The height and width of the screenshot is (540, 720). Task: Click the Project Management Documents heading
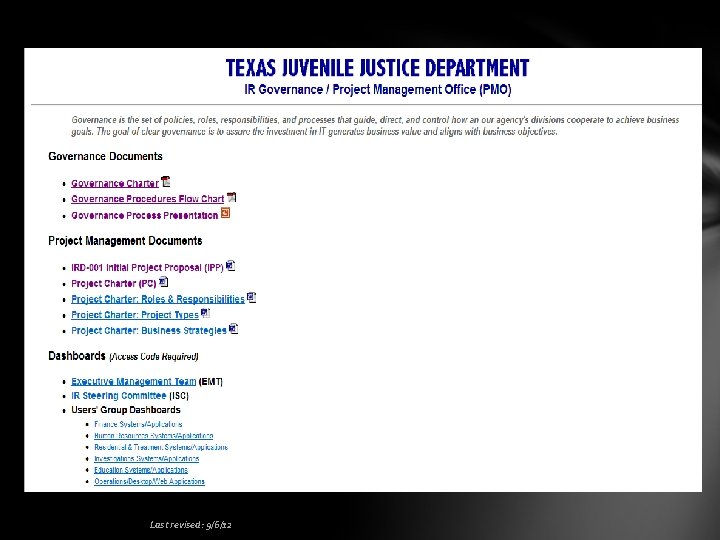pyautogui.click(x=125, y=241)
